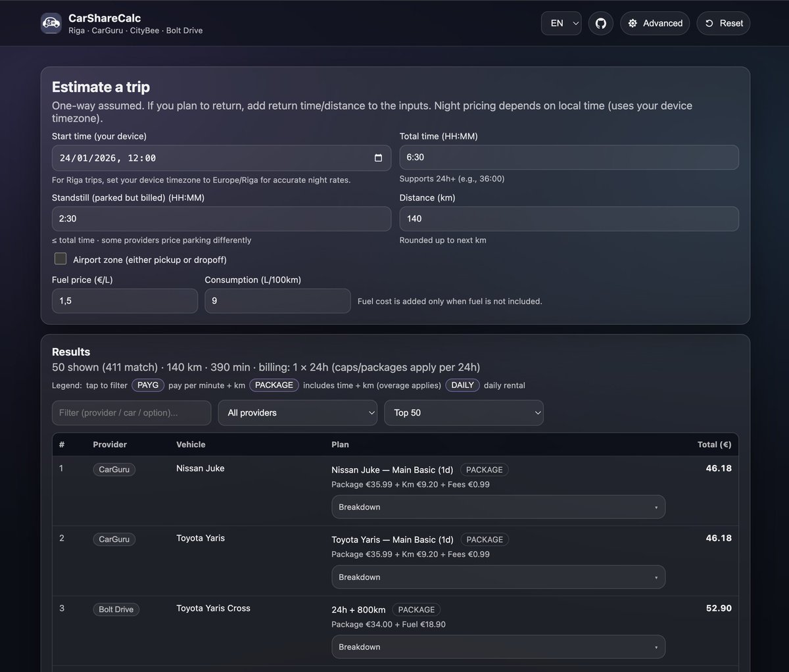The width and height of the screenshot is (789, 672).
Task: Click the CarGuru badge in row 1
Action: (x=114, y=469)
